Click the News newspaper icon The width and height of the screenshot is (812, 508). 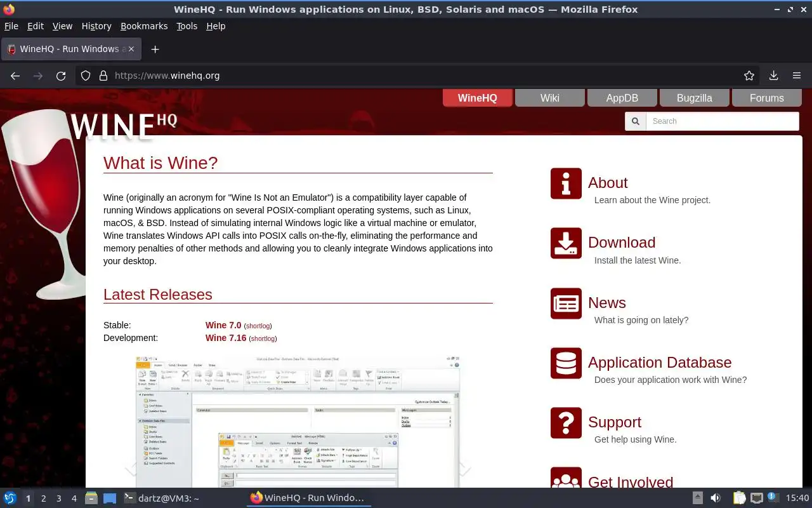[566, 304]
